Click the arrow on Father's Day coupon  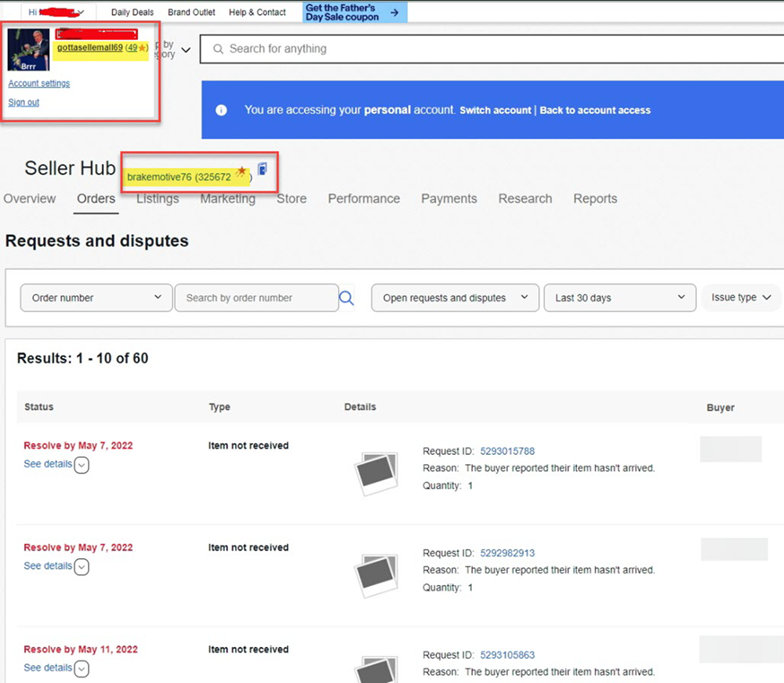394,13
